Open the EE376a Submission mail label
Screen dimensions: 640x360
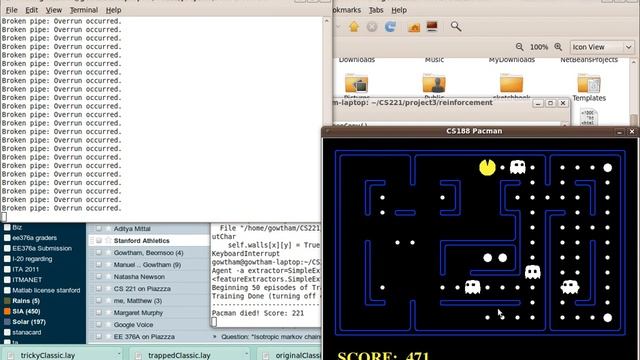pyautogui.click(x=42, y=248)
